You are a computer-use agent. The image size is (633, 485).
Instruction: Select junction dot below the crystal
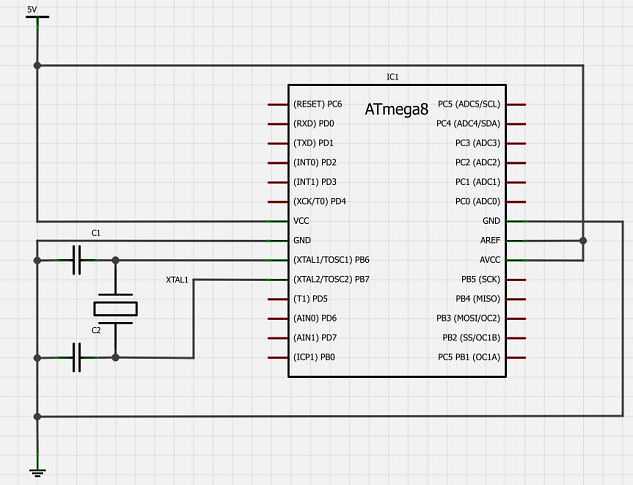pyautogui.click(x=115, y=357)
